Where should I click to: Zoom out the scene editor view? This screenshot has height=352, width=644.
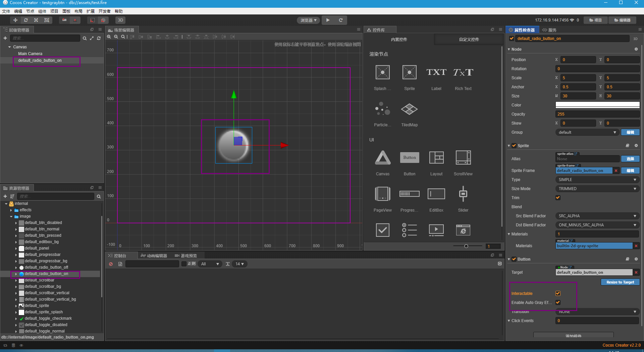point(116,37)
